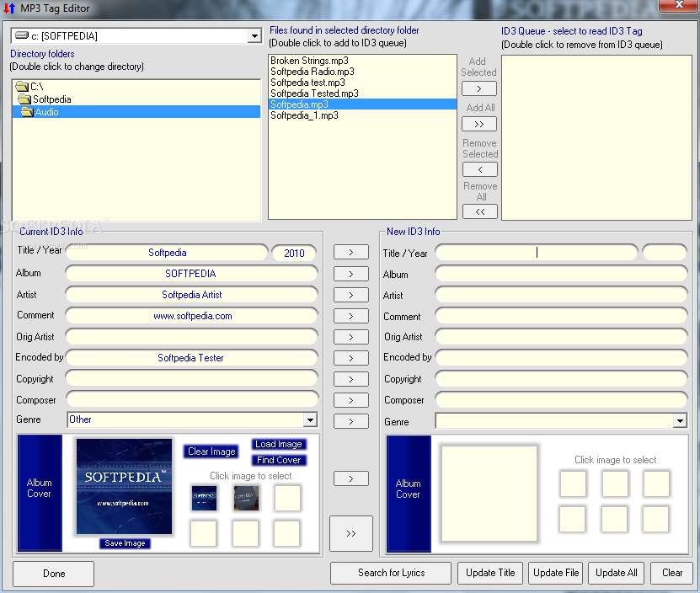The height and width of the screenshot is (593, 700).
Task: Click the Remove Selected left-arrow button
Action: (x=480, y=169)
